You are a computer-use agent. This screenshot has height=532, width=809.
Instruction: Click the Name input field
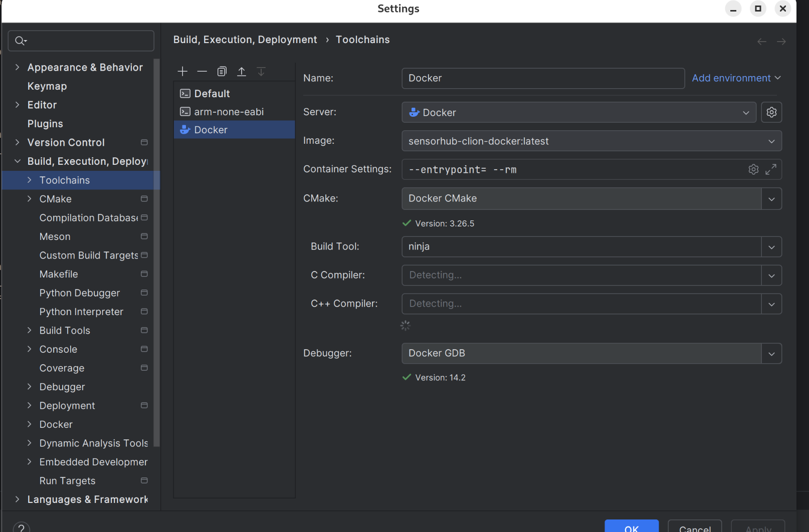click(543, 78)
